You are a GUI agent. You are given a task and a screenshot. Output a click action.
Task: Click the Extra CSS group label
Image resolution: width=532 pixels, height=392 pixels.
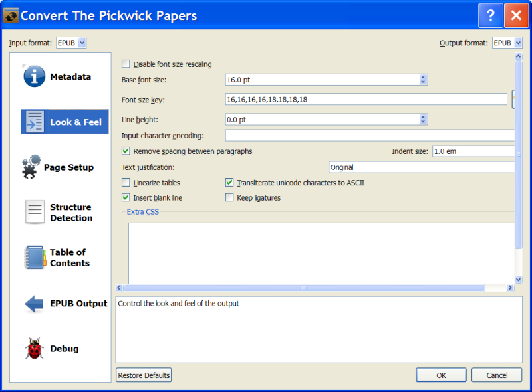point(142,211)
